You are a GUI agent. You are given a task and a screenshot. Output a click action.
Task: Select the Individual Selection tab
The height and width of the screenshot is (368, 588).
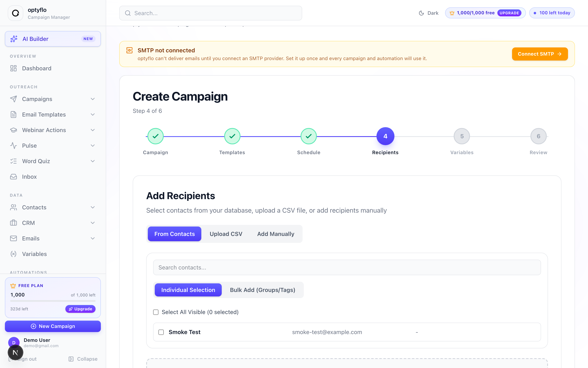click(x=188, y=290)
